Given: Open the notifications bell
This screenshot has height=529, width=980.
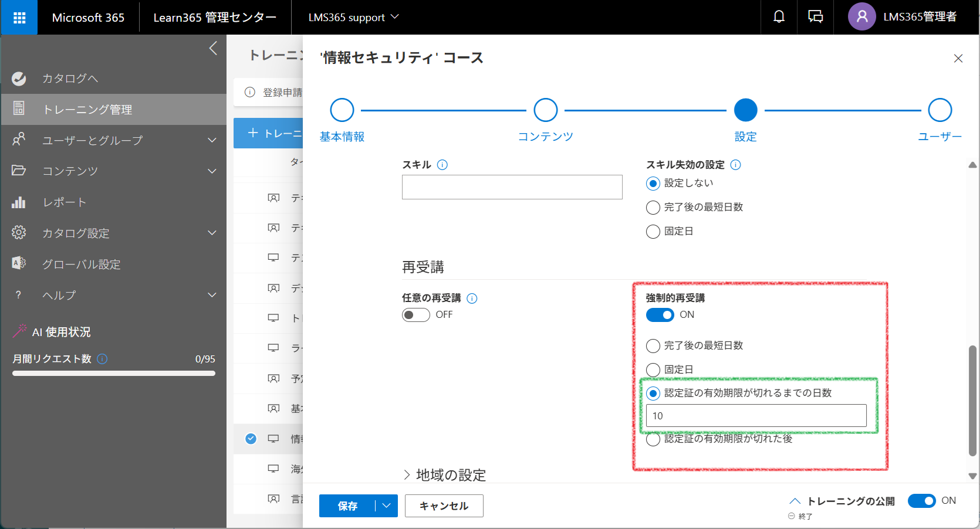Looking at the screenshot, I should (779, 17).
